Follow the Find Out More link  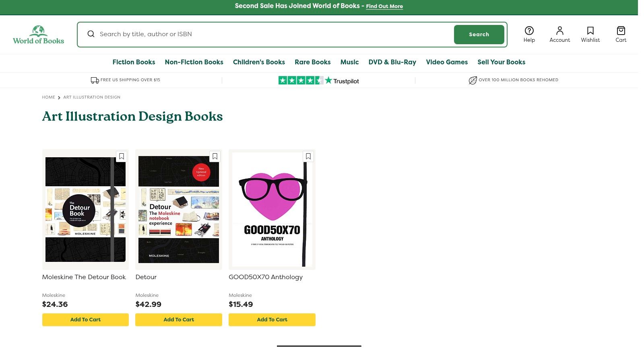(x=384, y=6)
